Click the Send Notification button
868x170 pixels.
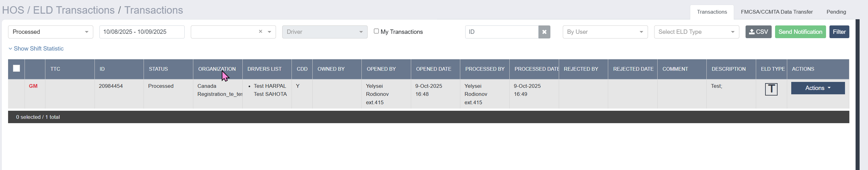[800, 32]
